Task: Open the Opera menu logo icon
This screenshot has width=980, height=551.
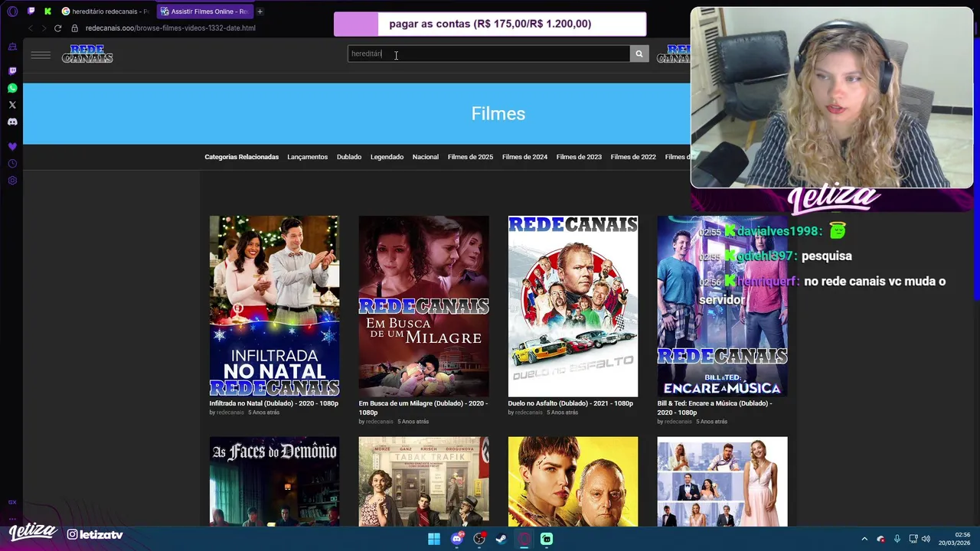Action: (x=12, y=11)
